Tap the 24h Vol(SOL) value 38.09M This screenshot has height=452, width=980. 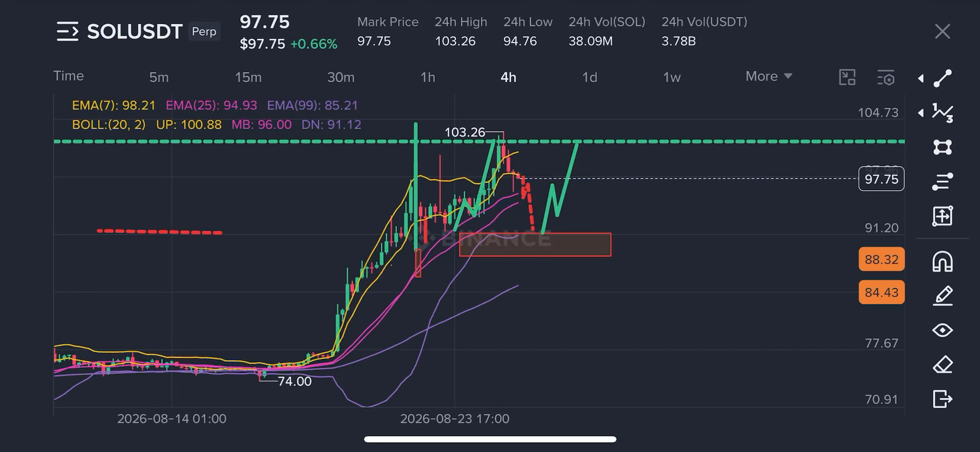(591, 41)
